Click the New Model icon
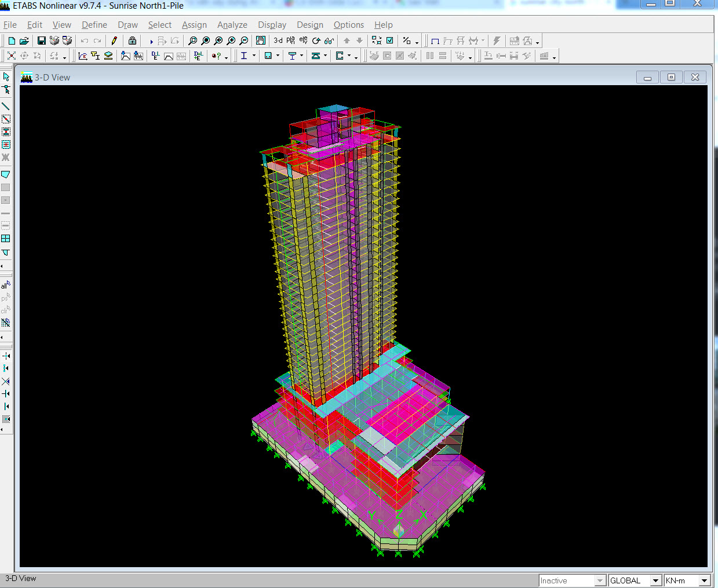Viewport: 718px width, 588px height. tap(12, 41)
